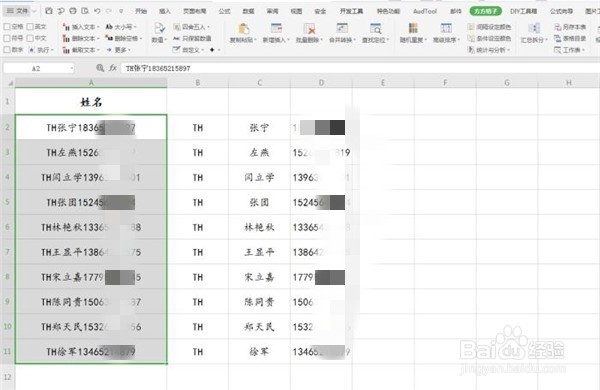Click 只保留数值 button
Viewport: 600px width, 390px height.
(x=192, y=38)
